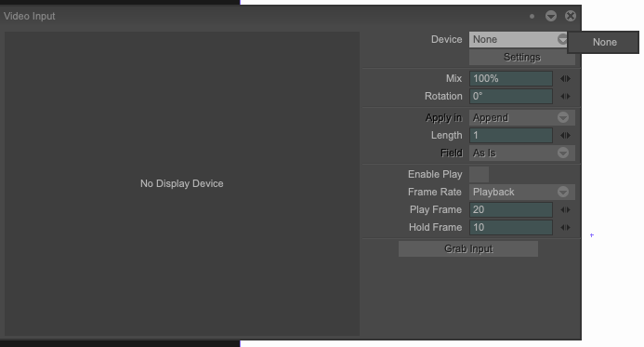Click the Rotation 0° field
This screenshot has width=644, height=347.
click(511, 96)
